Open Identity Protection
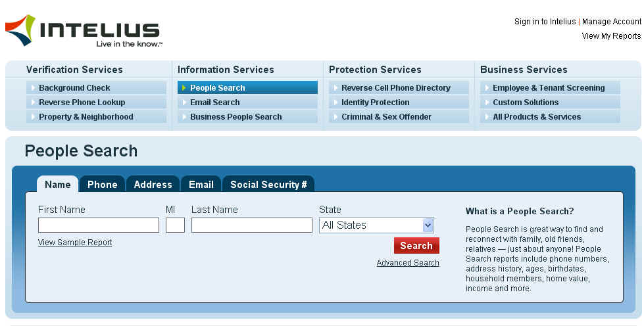Viewport: 644px width, 326px height. 399,103
